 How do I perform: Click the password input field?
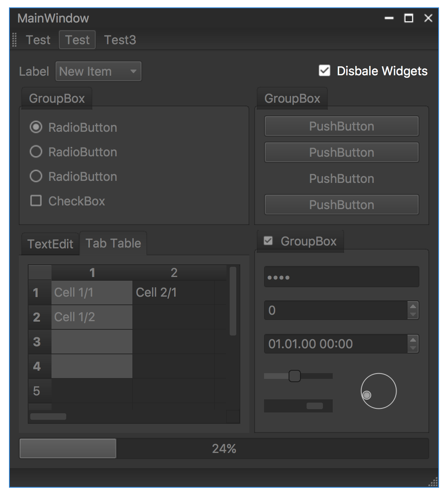[341, 277]
